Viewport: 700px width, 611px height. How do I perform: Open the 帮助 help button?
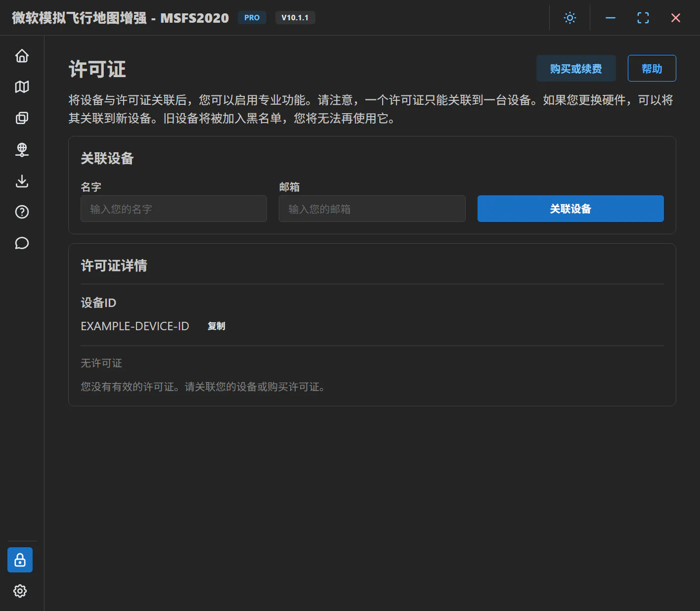click(652, 68)
